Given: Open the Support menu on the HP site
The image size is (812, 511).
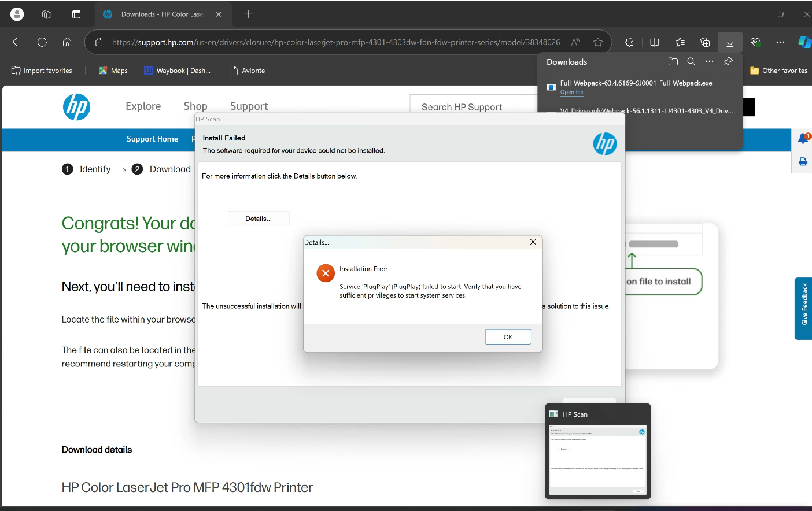Looking at the screenshot, I should click(249, 106).
